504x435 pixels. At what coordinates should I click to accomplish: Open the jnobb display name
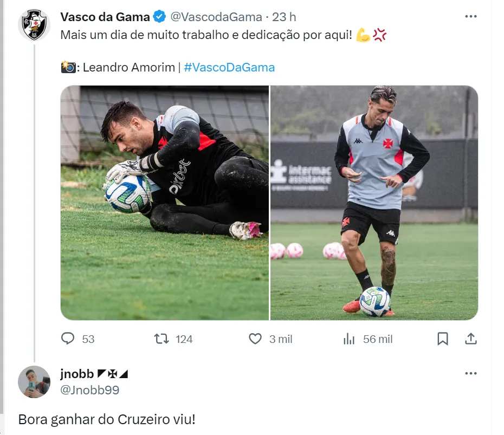(77, 374)
